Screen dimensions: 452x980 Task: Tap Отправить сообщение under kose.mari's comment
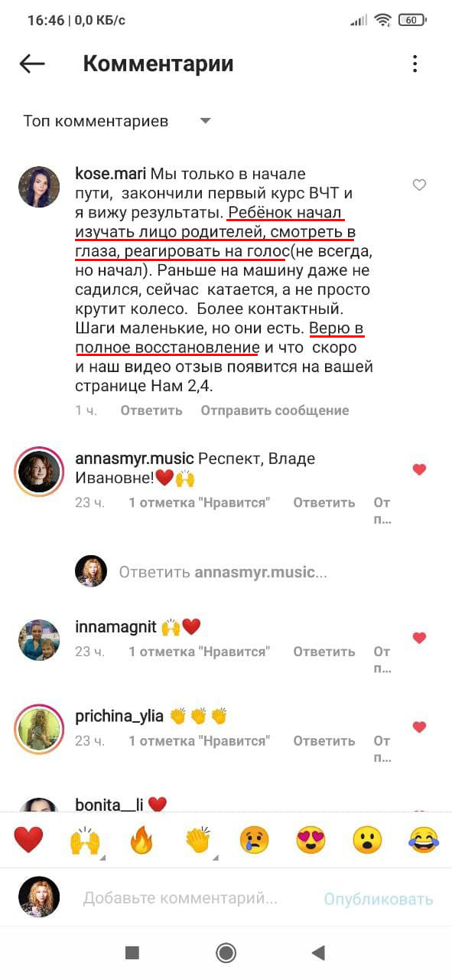[275, 410]
